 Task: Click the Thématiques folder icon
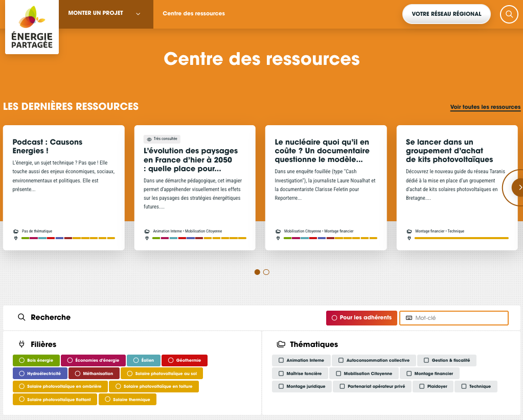[281, 344]
